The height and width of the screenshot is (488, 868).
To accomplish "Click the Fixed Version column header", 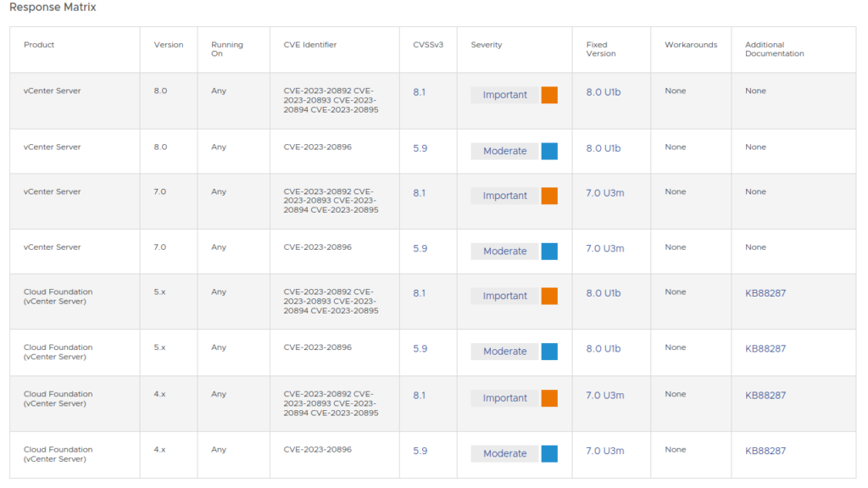I will click(601, 49).
